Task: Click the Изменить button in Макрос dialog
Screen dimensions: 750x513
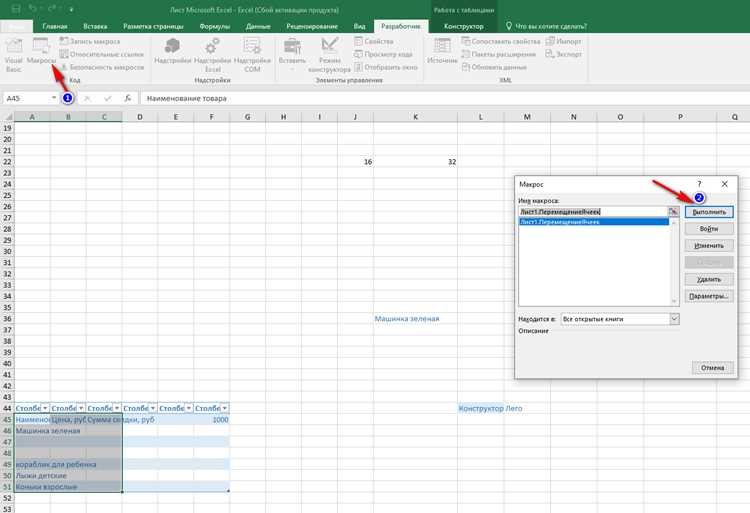Action: (x=709, y=245)
